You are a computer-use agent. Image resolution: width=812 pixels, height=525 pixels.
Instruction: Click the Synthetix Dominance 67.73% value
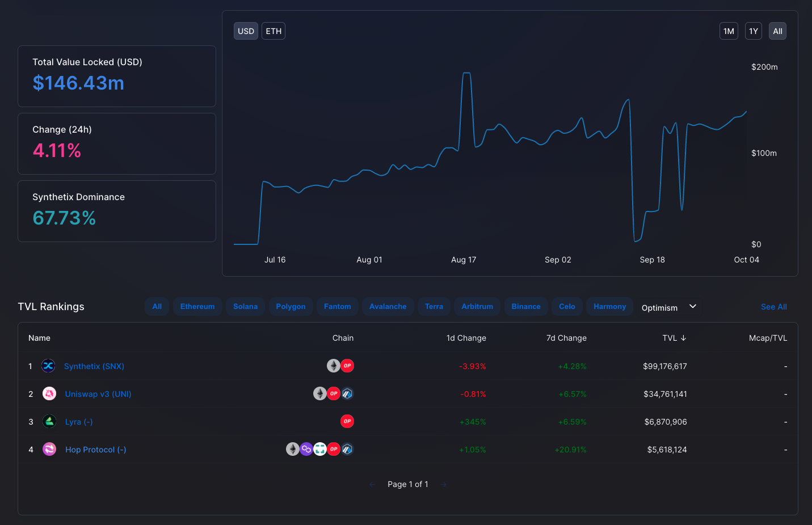[x=64, y=218]
